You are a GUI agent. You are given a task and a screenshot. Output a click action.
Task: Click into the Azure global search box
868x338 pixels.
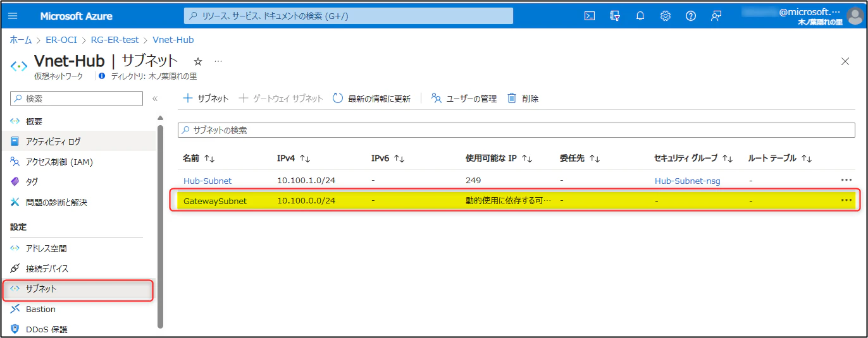tap(348, 16)
